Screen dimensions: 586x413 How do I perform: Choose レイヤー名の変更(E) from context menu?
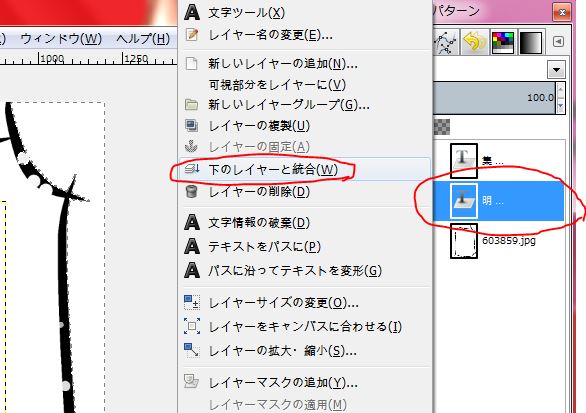(x=305, y=35)
